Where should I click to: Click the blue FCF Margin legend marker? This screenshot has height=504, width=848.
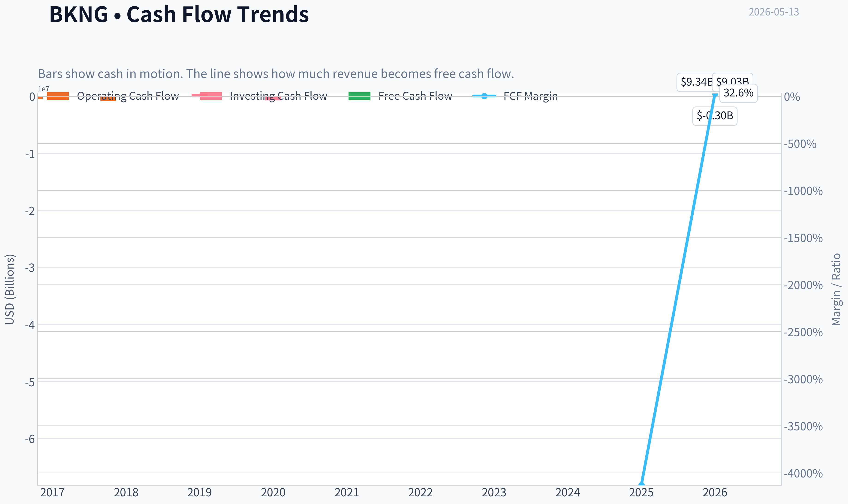pos(484,96)
